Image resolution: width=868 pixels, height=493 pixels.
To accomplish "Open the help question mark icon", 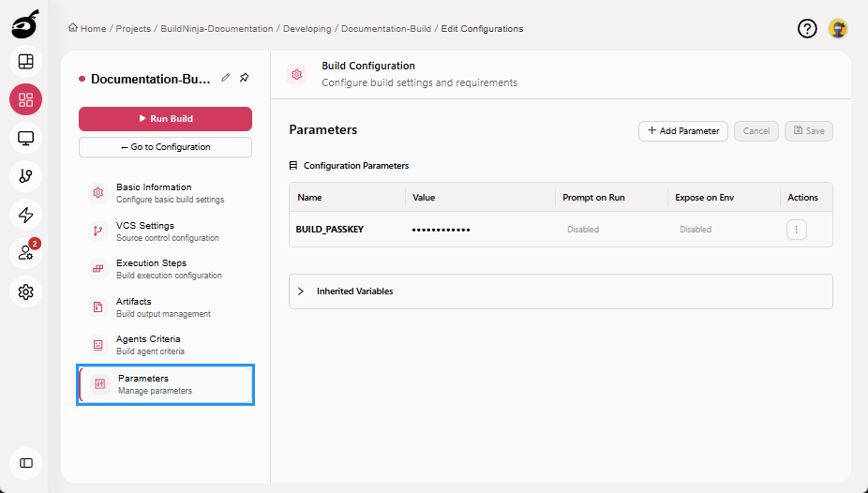I will click(x=807, y=29).
